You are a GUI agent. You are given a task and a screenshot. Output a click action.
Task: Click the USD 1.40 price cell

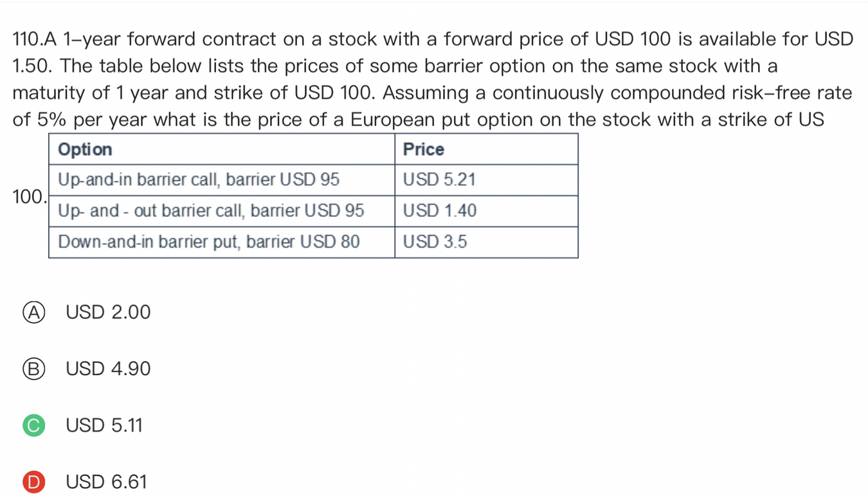coord(440,211)
